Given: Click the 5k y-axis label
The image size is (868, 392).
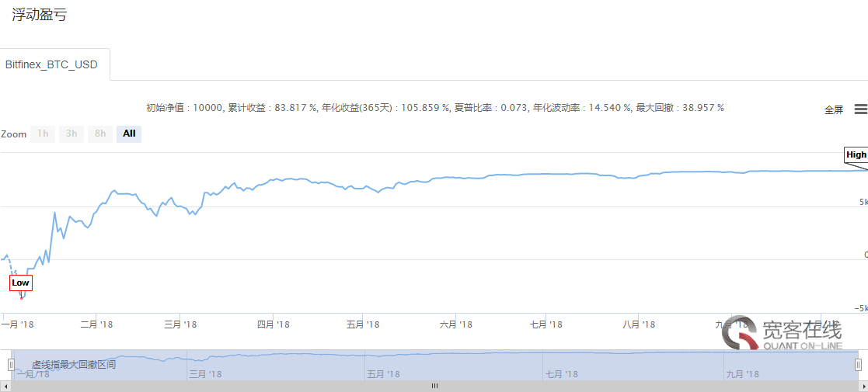Looking at the screenshot, I should click(x=863, y=203).
